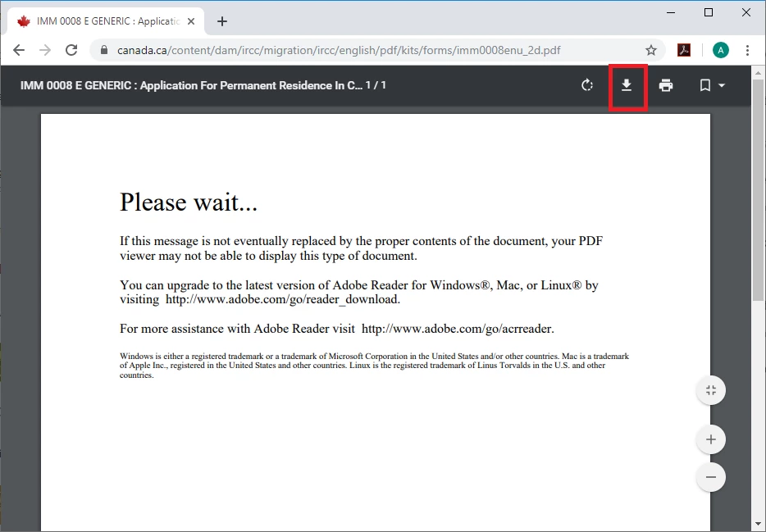766x532 pixels.
Task: Go forward in browser history
Action: click(x=45, y=50)
